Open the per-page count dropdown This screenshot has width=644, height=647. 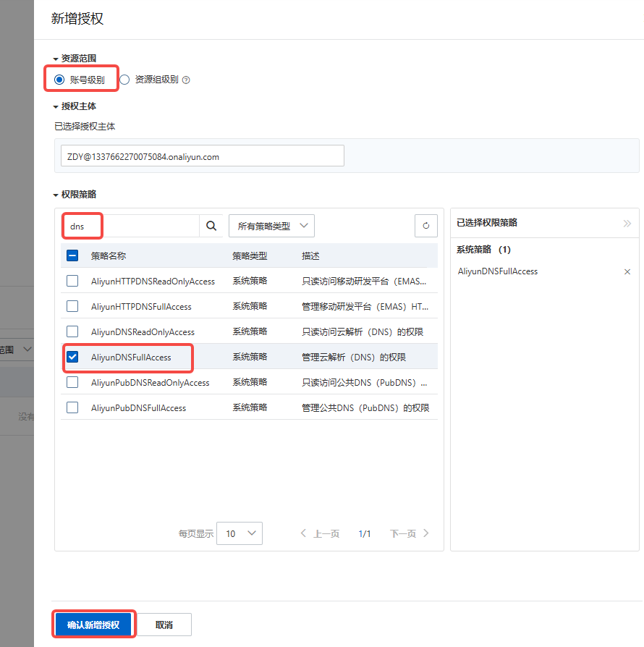[x=240, y=533]
